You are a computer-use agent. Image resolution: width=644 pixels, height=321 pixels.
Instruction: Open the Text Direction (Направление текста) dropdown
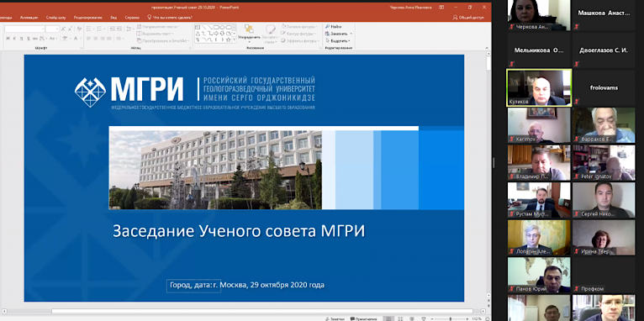tap(157, 27)
